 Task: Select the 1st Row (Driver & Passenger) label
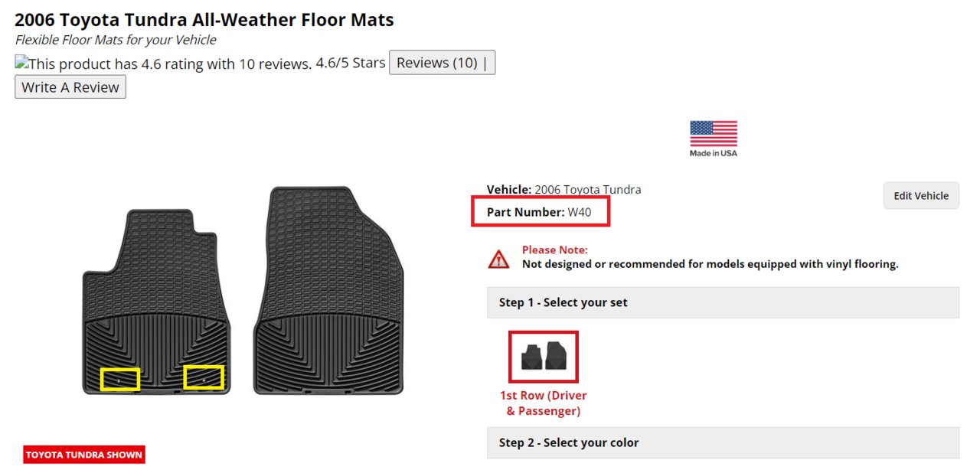pos(544,403)
